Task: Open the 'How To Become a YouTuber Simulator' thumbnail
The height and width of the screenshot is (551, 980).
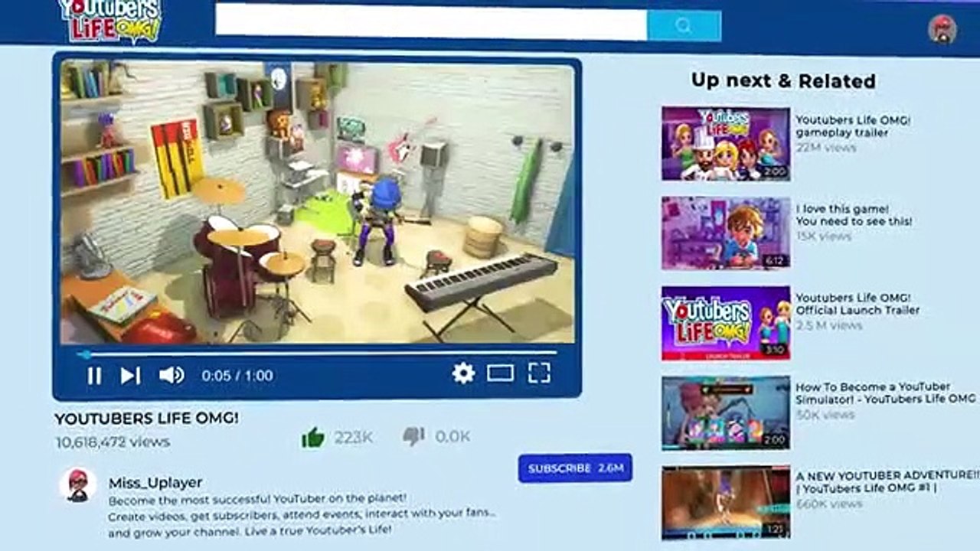Action: 726,412
